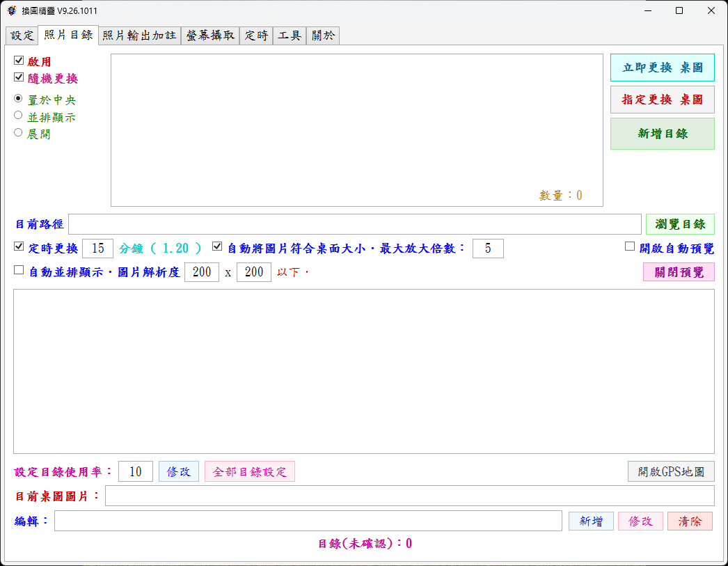Image resolution: width=728 pixels, height=566 pixels.
Task: Focus the 編輯 text field
Action: (308, 521)
